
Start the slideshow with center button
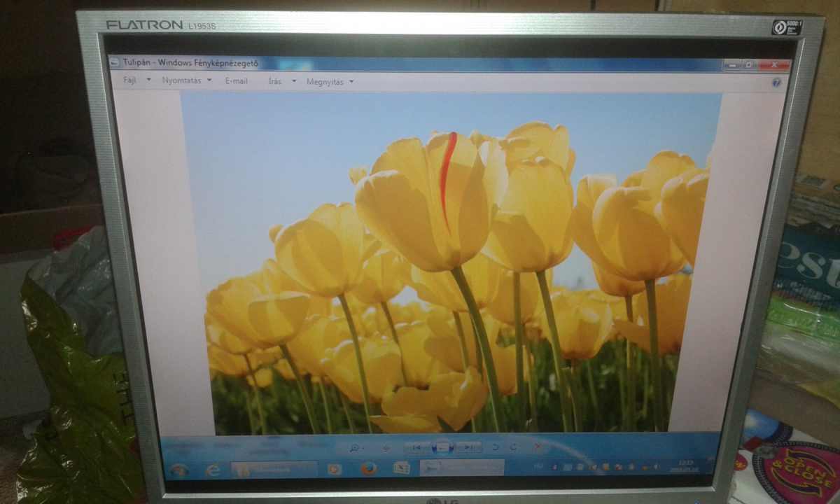tap(442, 446)
